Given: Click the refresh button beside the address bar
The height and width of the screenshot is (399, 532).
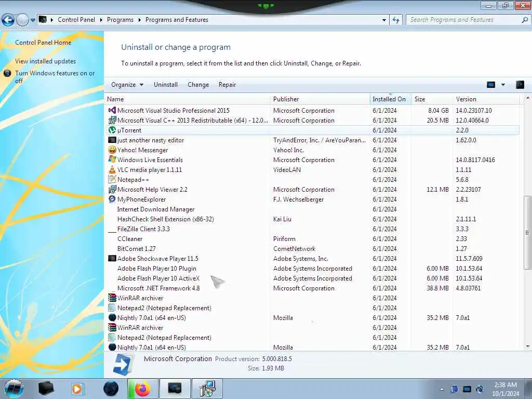Looking at the screenshot, I should click(x=396, y=20).
